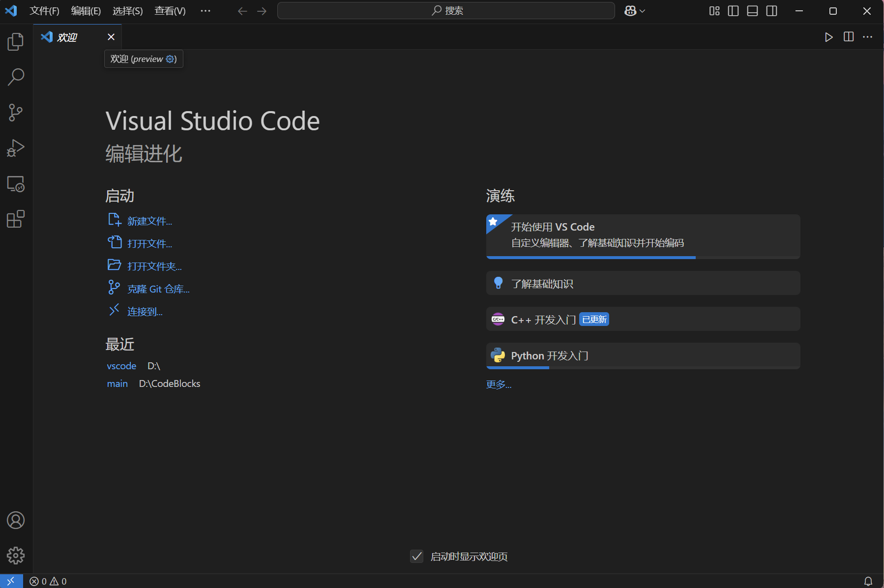Click the git branch icon beside 克隆 Git 仓库

[114, 287]
